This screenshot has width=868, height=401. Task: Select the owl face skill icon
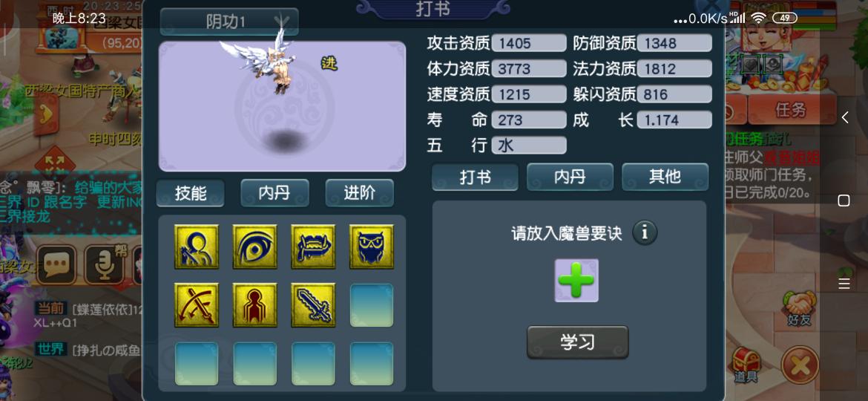click(372, 247)
